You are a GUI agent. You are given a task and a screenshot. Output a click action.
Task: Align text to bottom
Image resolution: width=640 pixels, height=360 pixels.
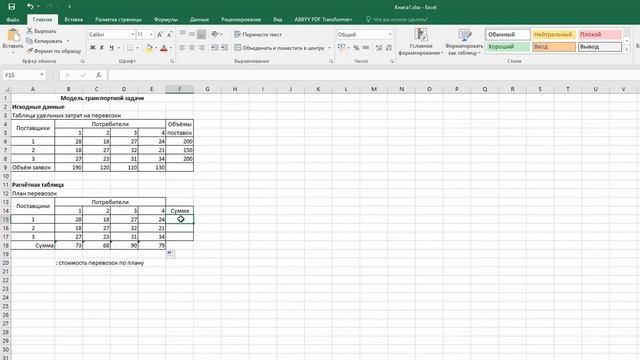pos(201,34)
